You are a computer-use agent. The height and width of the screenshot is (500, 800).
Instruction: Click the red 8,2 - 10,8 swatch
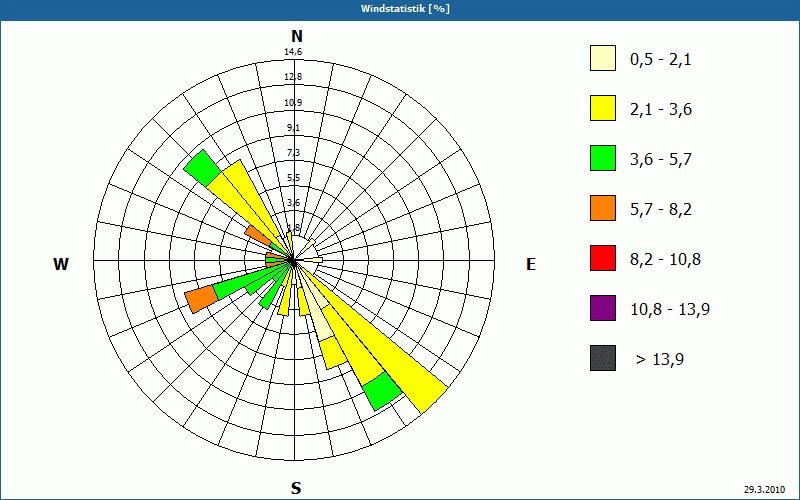tap(603, 258)
